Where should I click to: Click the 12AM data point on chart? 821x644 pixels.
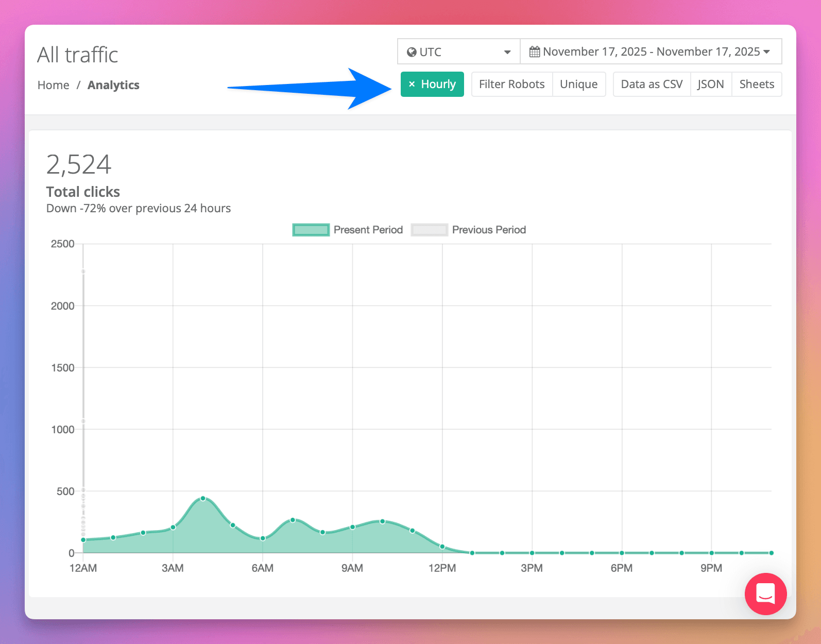click(x=83, y=540)
